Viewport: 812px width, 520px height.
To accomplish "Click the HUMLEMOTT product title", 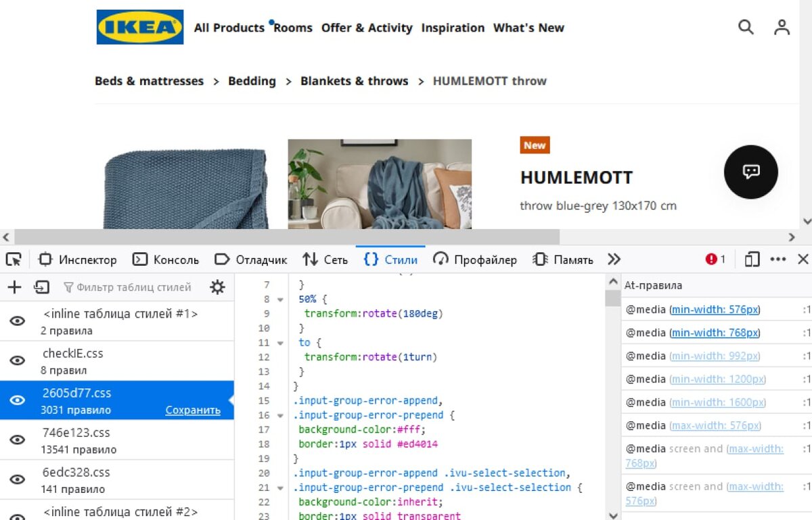I will pos(577,178).
